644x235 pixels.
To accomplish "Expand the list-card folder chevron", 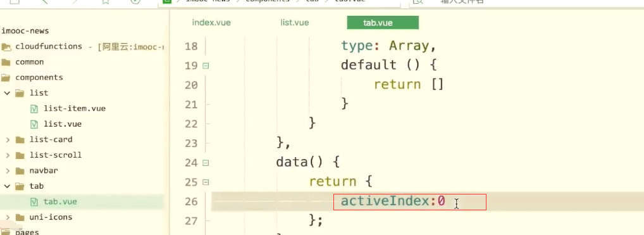I will (8, 139).
